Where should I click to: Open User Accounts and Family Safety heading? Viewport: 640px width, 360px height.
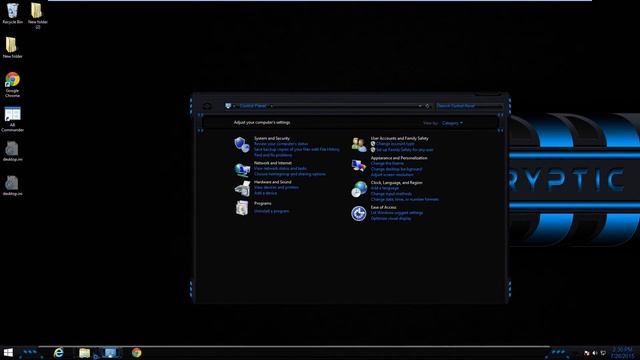coord(400,138)
